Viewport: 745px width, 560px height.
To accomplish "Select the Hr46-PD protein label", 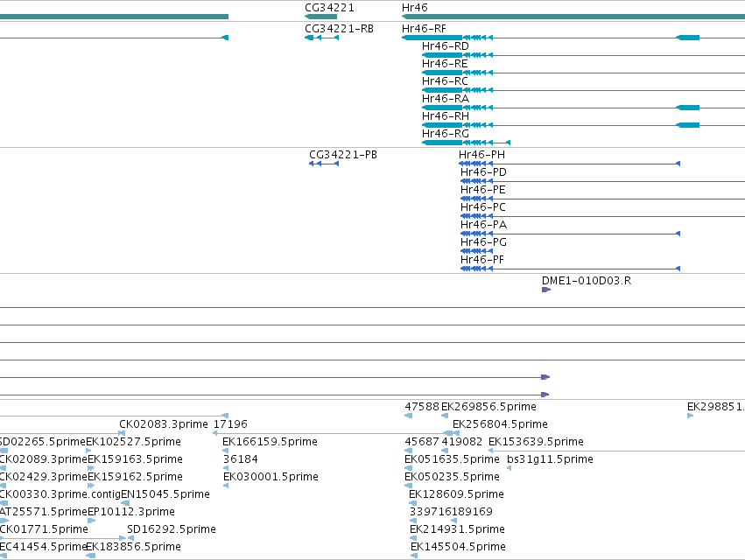I will coord(483,172).
